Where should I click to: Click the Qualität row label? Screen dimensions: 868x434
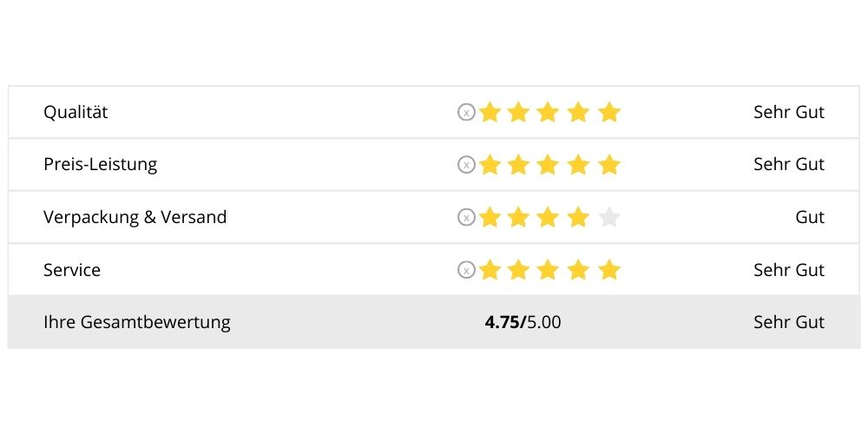pos(76,112)
